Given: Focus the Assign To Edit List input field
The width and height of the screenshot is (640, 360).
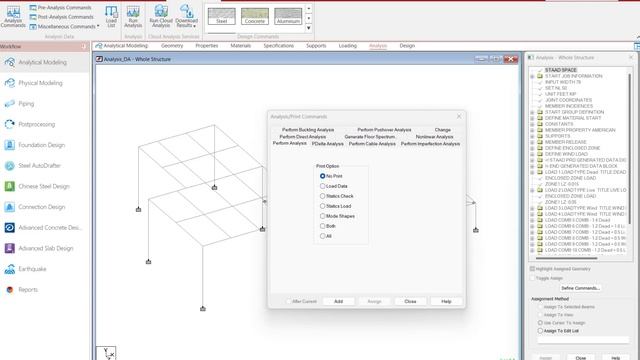Looking at the screenshot, I should pyautogui.click(x=583, y=340).
